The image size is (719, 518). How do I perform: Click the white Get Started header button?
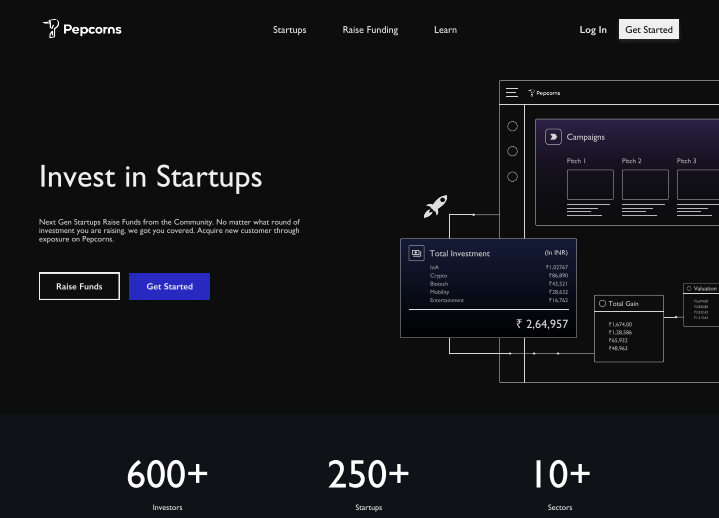[649, 29]
